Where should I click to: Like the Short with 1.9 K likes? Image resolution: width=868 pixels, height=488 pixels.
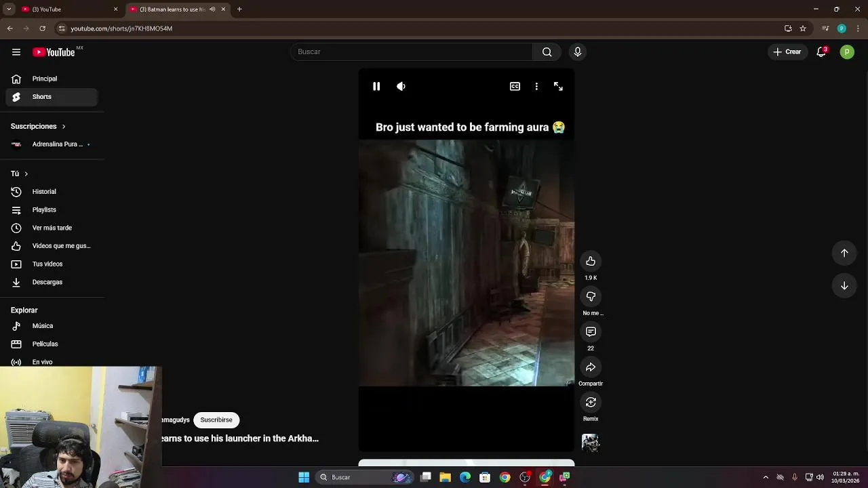591,262
